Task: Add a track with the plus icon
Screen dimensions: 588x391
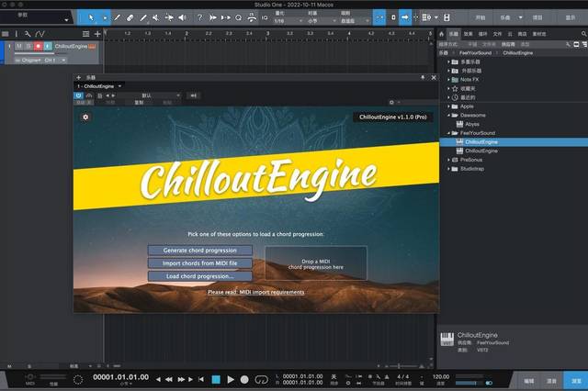Action: pyautogui.click(x=97, y=34)
